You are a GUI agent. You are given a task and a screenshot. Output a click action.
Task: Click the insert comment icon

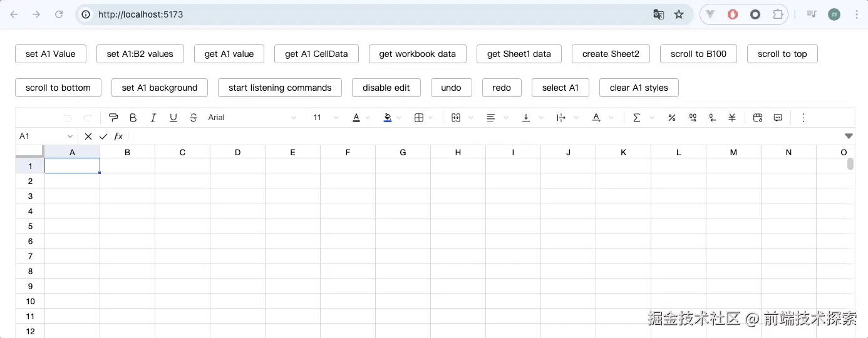click(778, 118)
